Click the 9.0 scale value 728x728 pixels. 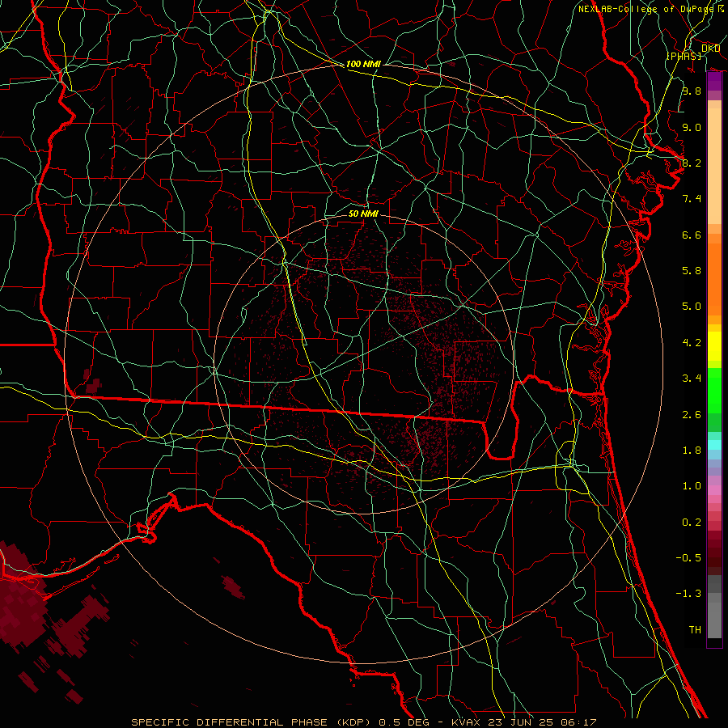(x=692, y=127)
